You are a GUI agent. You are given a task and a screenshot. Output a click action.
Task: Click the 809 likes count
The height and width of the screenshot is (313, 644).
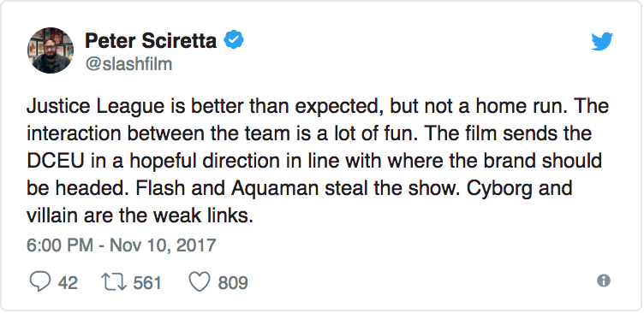tap(233, 283)
